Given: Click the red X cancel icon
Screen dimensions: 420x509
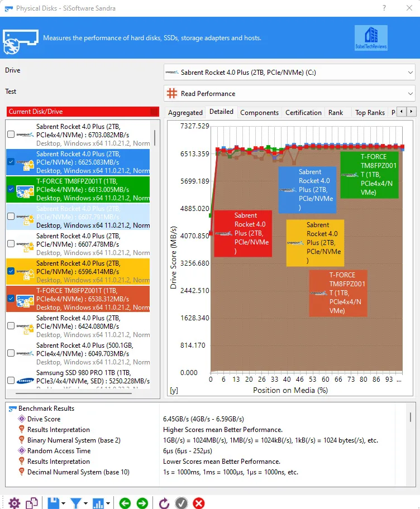Looking at the screenshot, I should coord(199,503).
